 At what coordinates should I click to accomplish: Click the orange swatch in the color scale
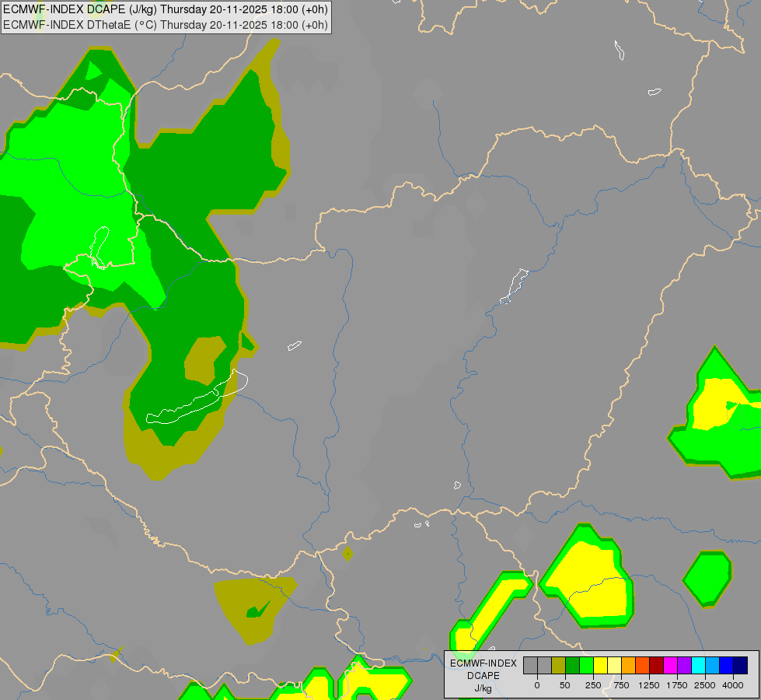(629, 666)
